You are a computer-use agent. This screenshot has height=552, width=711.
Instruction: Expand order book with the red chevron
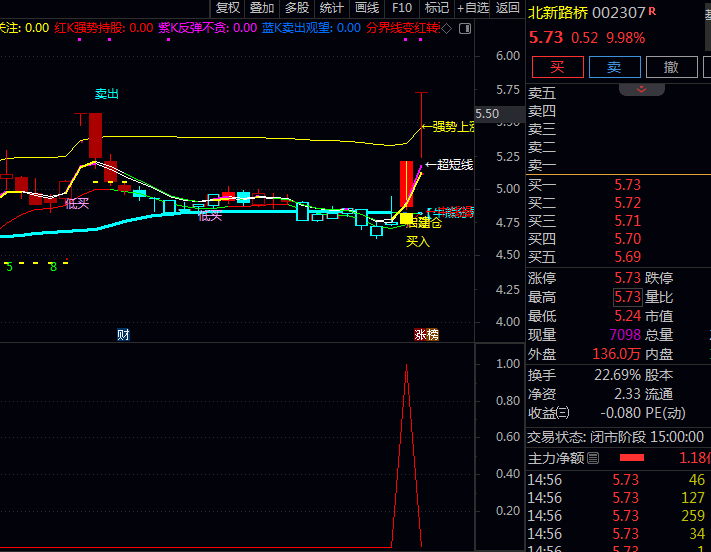[642, 89]
